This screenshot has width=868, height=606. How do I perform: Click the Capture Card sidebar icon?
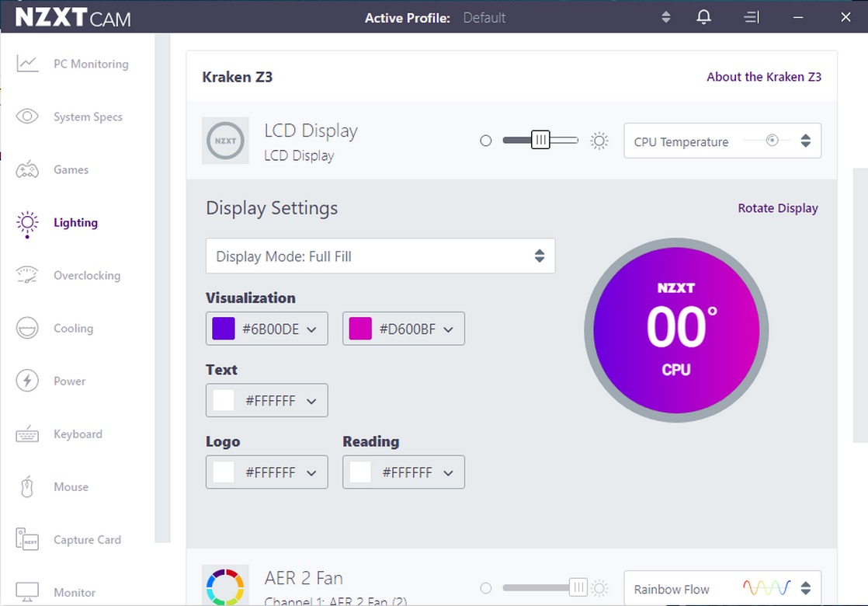point(27,539)
